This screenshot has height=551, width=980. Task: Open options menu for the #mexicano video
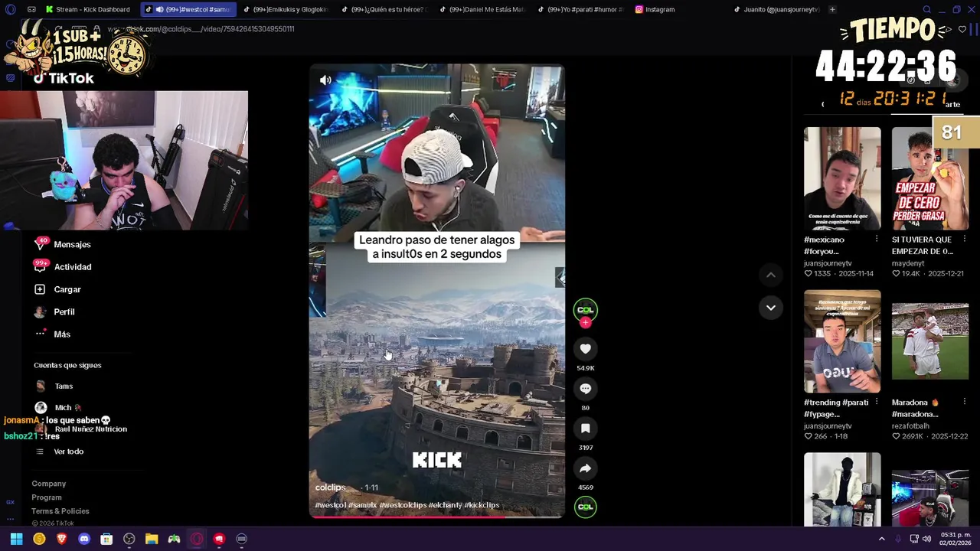(x=877, y=240)
